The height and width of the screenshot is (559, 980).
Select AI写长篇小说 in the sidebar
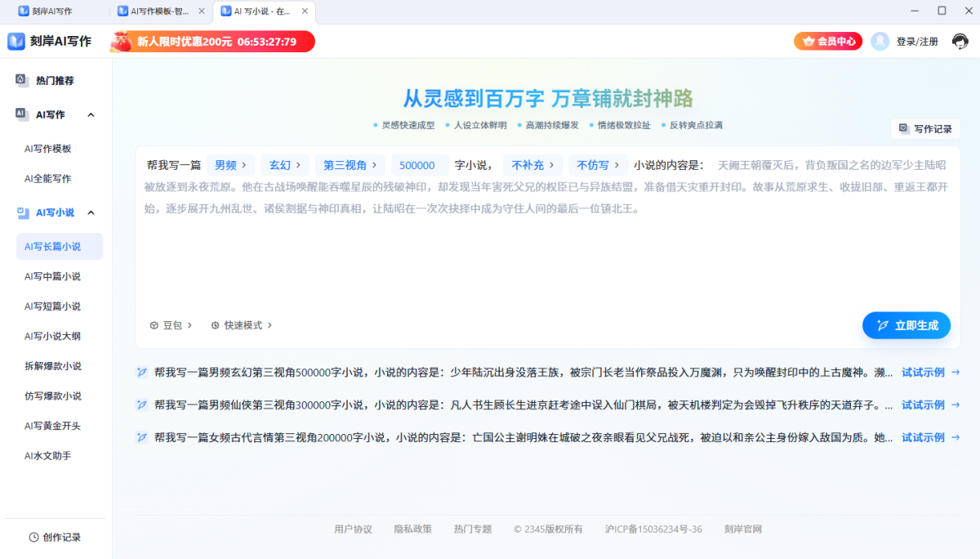coord(60,246)
